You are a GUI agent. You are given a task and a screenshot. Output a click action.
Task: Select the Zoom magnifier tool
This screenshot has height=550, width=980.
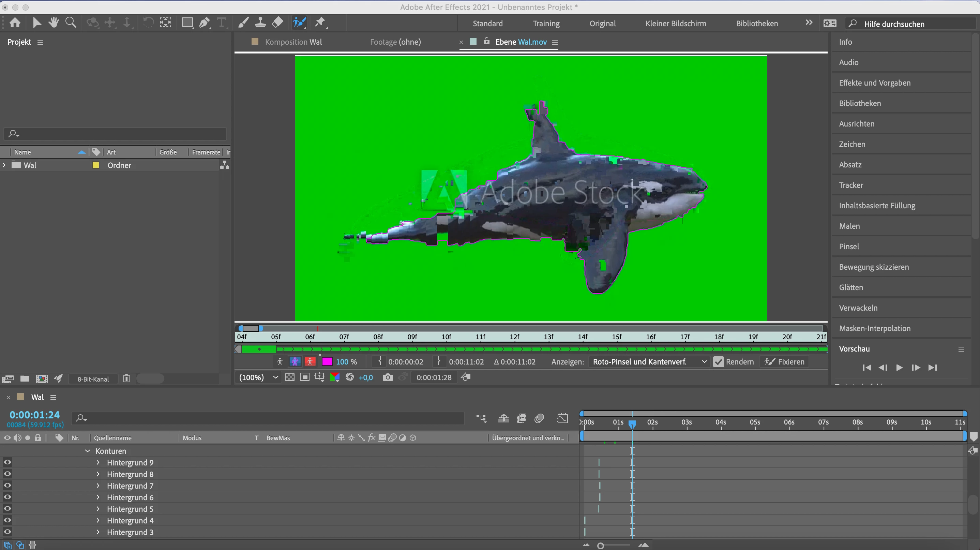[x=71, y=23]
